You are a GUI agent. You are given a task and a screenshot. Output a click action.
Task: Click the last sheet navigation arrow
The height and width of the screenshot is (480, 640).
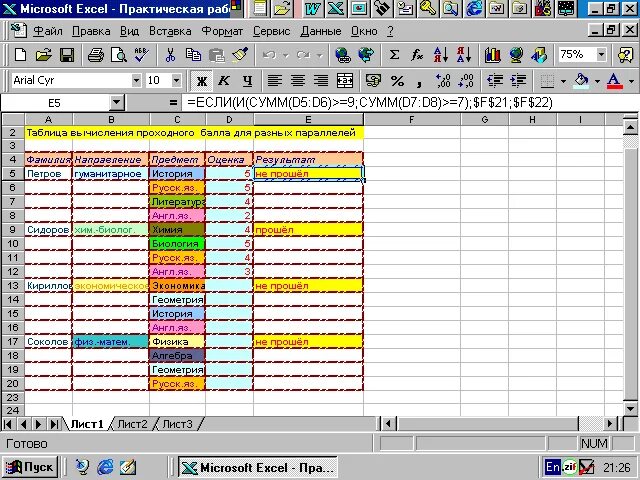[54, 424]
